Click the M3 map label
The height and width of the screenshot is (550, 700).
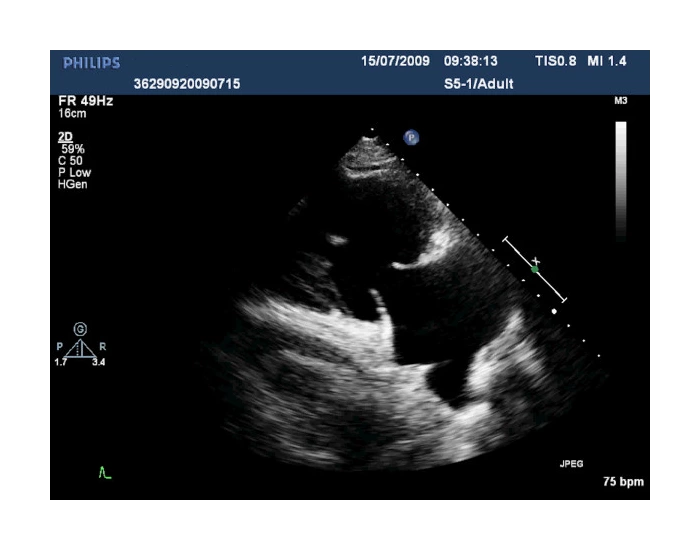click(621, 100)
